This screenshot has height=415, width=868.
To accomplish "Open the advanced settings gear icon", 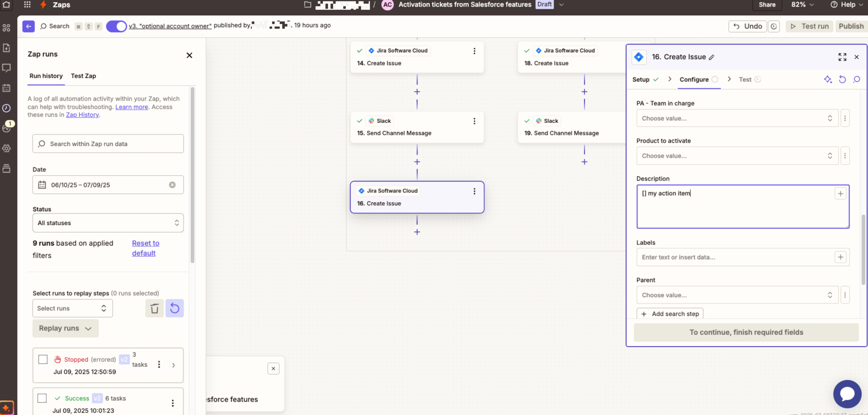I will 7,148.
